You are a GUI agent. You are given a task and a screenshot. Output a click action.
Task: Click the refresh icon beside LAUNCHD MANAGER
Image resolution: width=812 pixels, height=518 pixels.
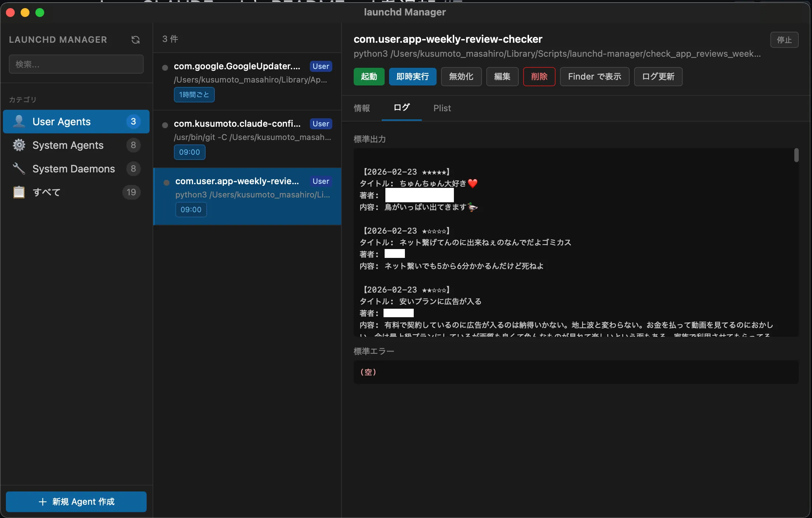(136, 40)
